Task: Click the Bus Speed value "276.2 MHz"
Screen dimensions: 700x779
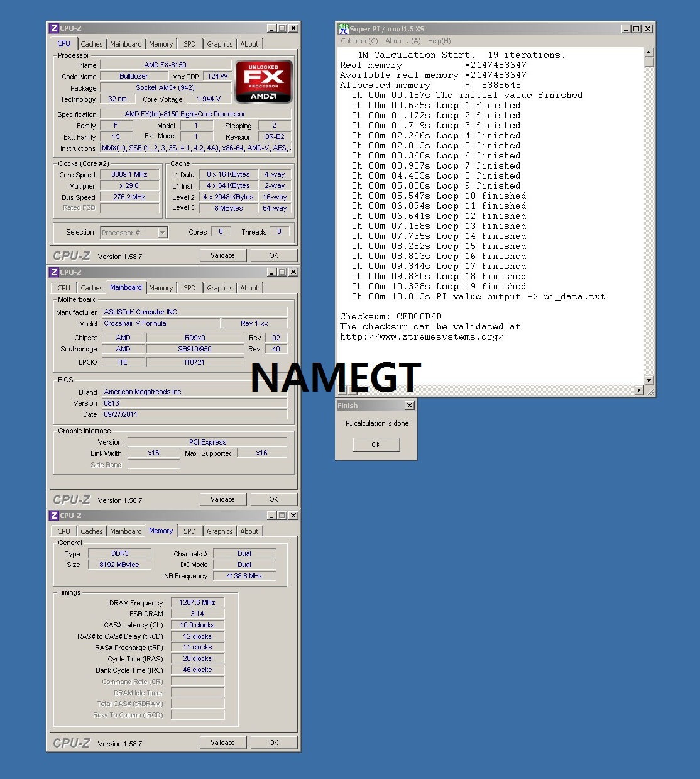Action: (129, 197)
